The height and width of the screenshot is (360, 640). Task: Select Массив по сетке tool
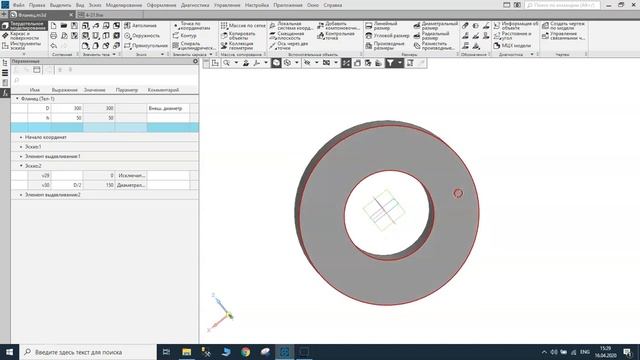click(x=243, y=26)
